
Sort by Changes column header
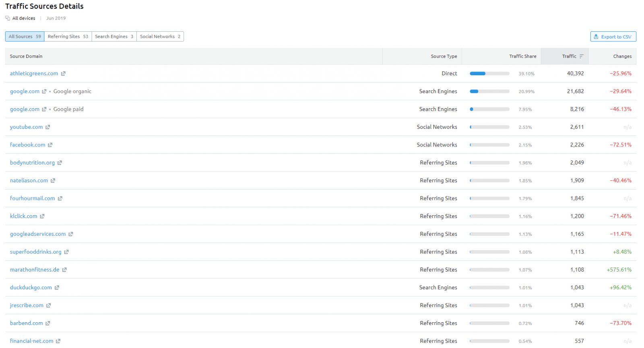point(622,56)
